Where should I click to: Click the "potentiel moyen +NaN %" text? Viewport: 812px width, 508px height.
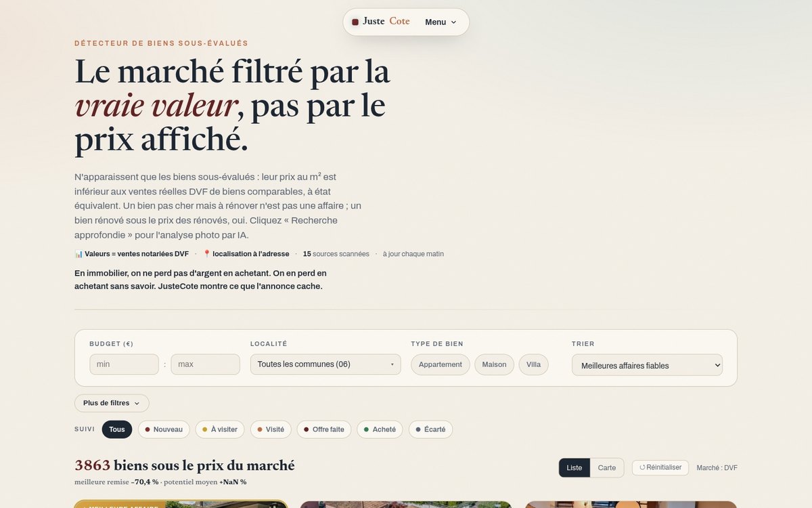(x=206, y=482)
